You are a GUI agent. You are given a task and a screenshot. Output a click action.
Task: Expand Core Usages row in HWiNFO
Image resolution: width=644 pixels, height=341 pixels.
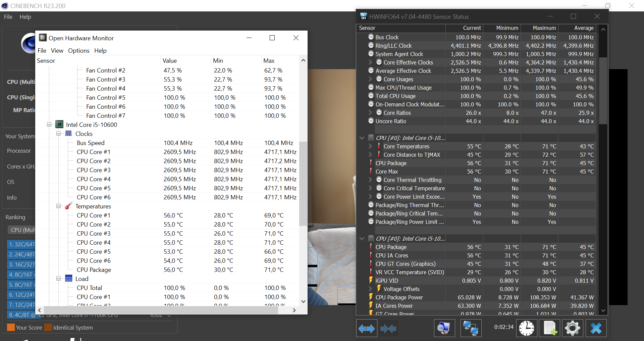click(370, 79)
